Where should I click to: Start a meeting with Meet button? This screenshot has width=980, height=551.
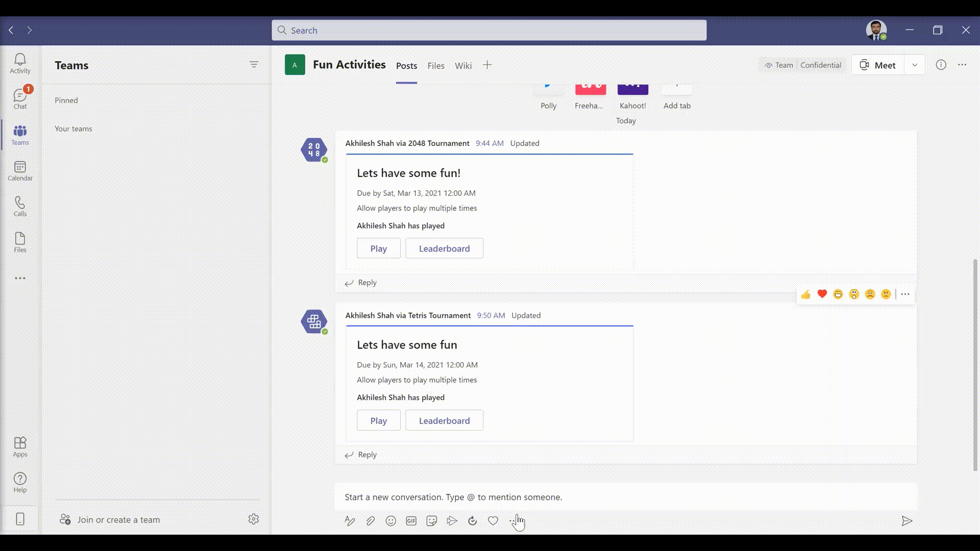[878, 65]
